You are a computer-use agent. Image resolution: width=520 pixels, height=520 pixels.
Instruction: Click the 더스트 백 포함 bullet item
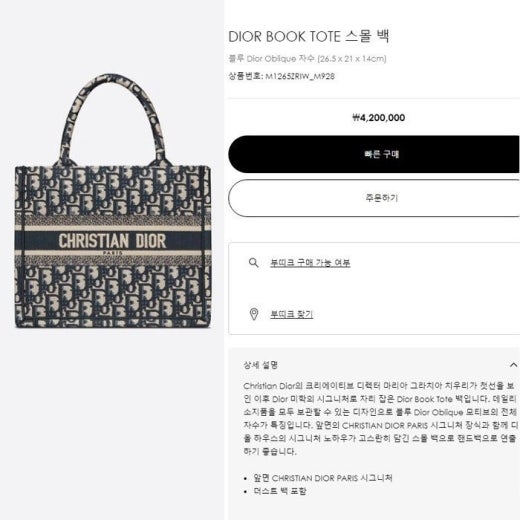280,491
